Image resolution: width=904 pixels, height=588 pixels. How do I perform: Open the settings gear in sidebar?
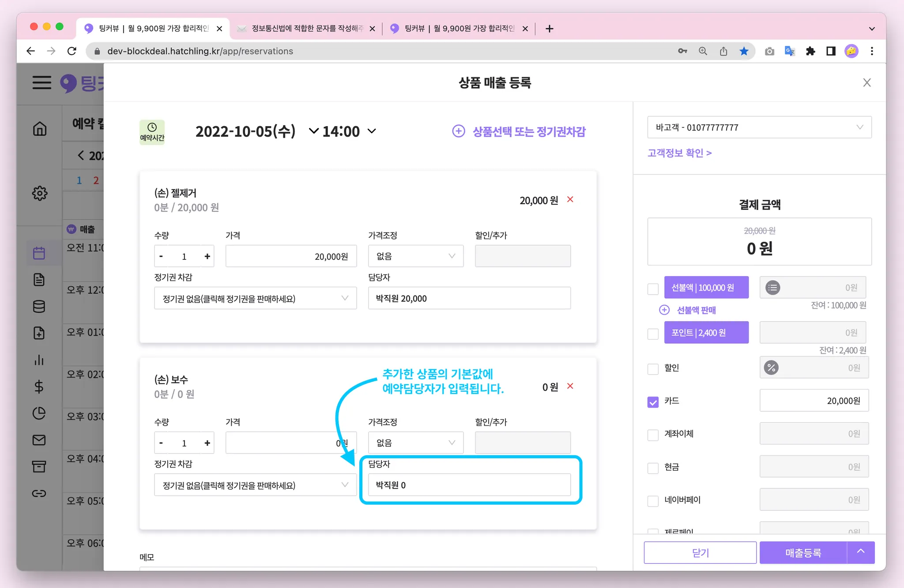point(40,193)
